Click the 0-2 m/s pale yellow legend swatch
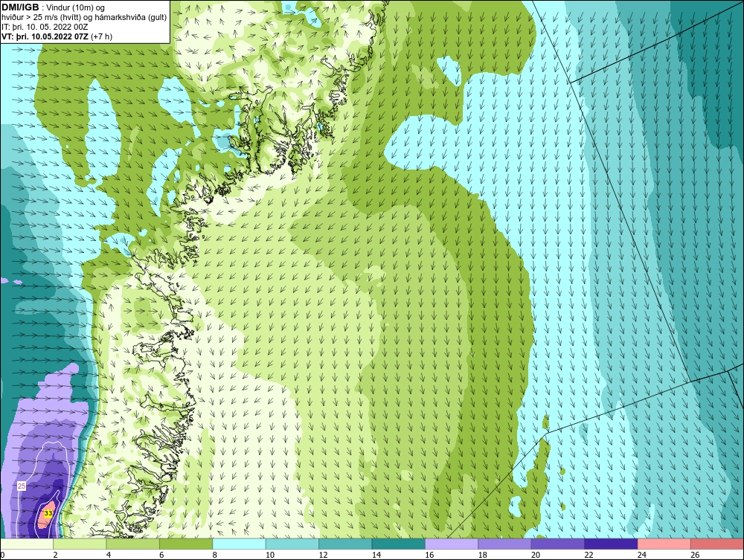The image size is (744, 560). click(27, 544)
